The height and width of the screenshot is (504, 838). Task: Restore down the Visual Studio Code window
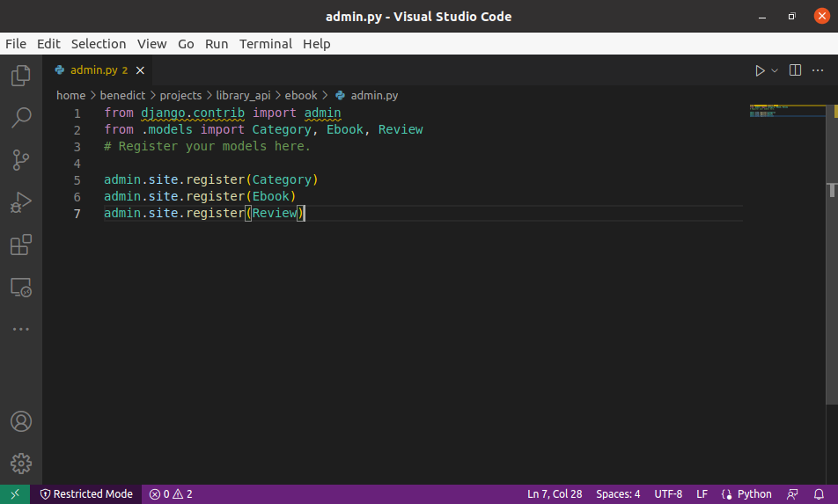(792, 17)
